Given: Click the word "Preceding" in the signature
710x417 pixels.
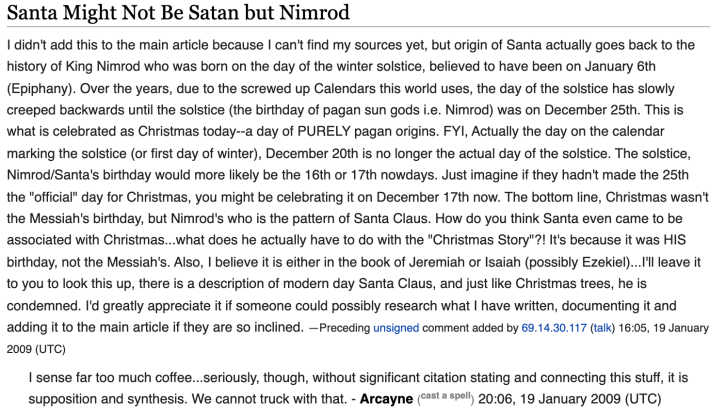Looking at the screenshot, I should [x=344, y=328].
